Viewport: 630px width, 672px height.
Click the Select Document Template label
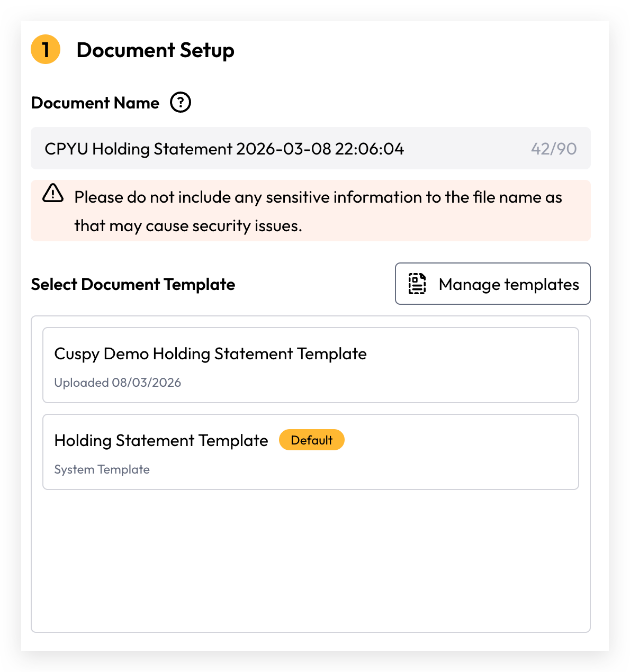coord(133,284)
